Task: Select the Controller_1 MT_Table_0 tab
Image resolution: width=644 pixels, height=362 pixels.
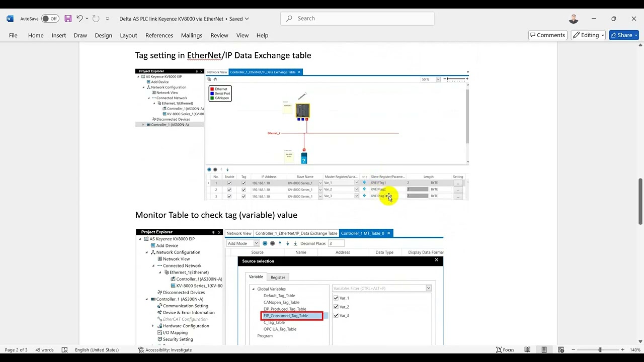Action: click(x=362, y=233)
